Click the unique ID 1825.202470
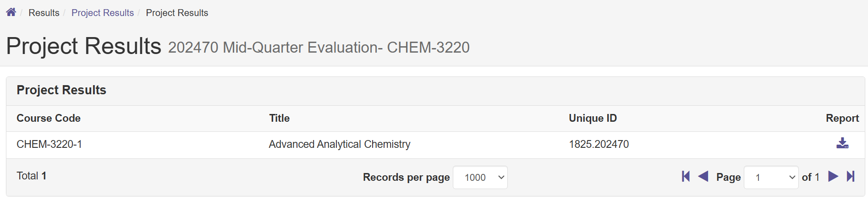 point(599,145)
